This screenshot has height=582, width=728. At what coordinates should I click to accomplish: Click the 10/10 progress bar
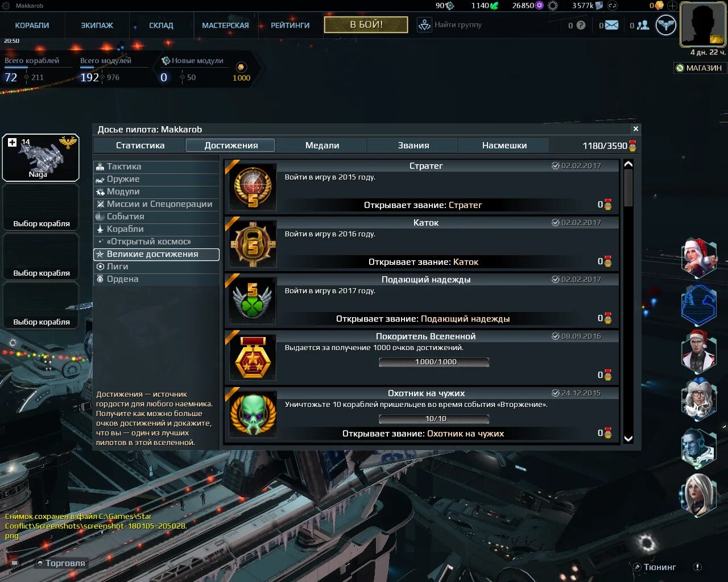point(434,419)
